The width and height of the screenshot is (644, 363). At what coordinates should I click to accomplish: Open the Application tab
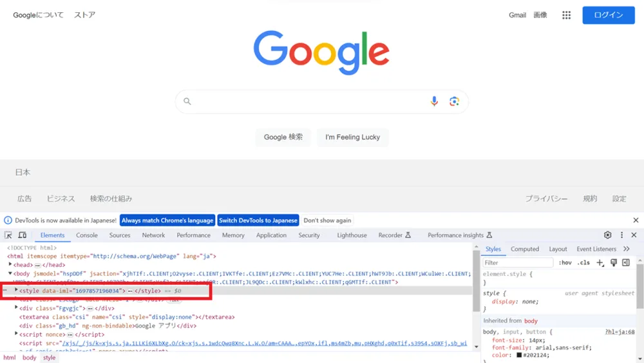click(271, 235)
